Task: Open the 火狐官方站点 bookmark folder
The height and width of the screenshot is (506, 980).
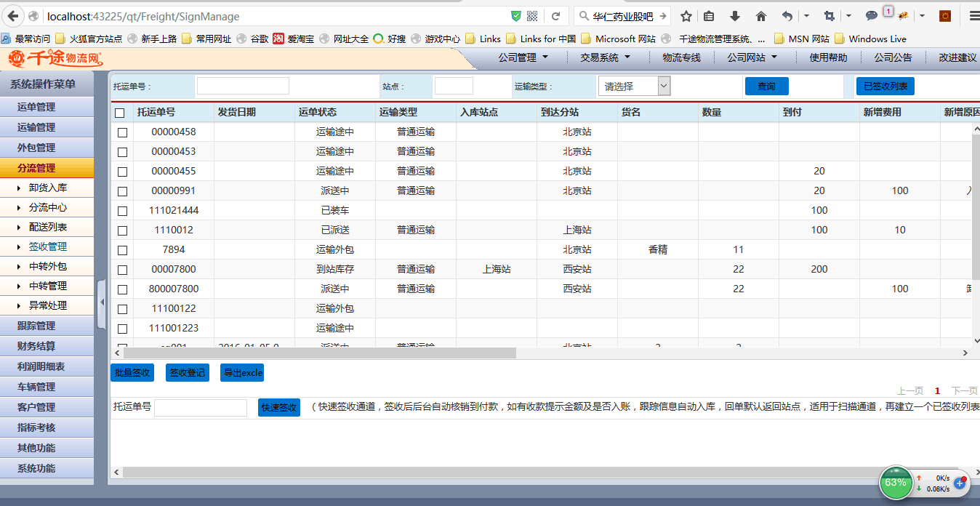Action: pyautogui.click(x=89, y=39)
